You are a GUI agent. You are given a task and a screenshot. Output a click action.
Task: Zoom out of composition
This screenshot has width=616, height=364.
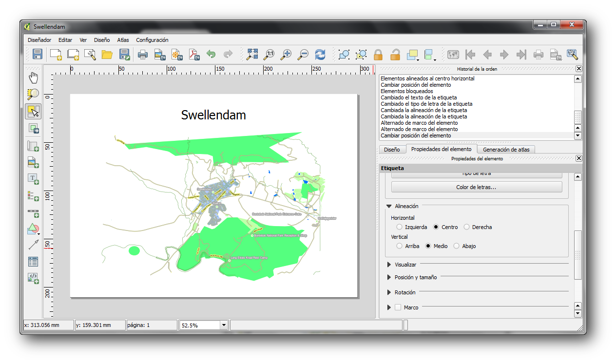coord(303,55)
